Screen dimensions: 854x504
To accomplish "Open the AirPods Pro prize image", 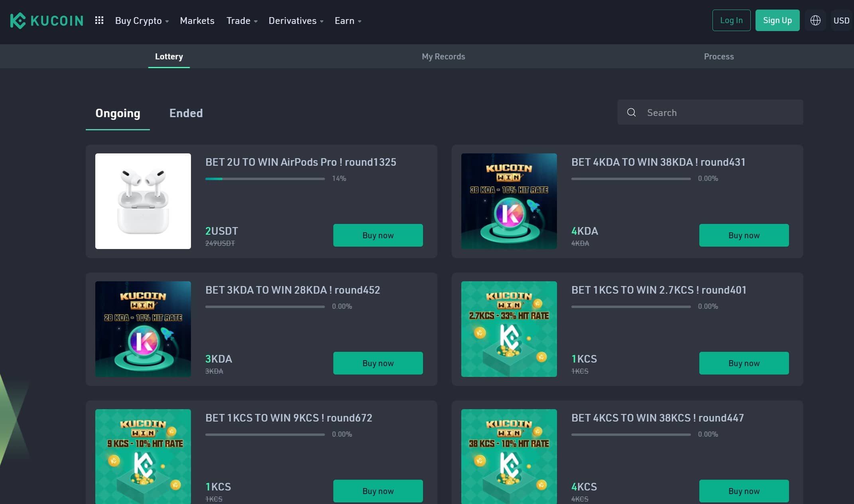I will pos(143,201).
